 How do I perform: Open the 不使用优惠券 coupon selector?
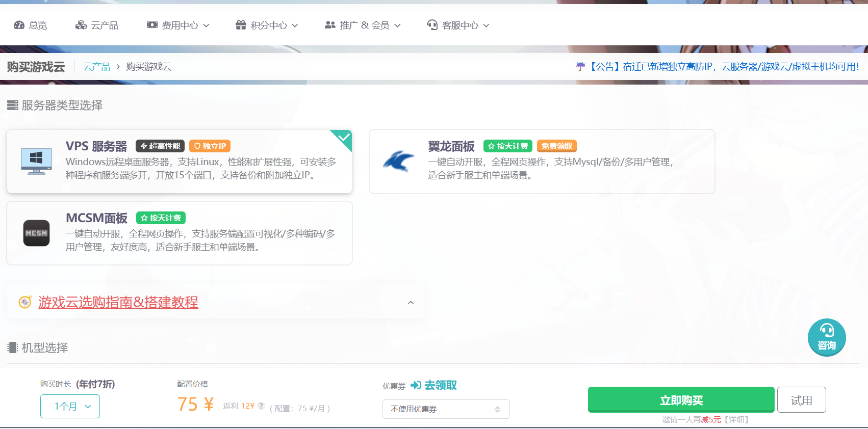click(x=446, y=409)
